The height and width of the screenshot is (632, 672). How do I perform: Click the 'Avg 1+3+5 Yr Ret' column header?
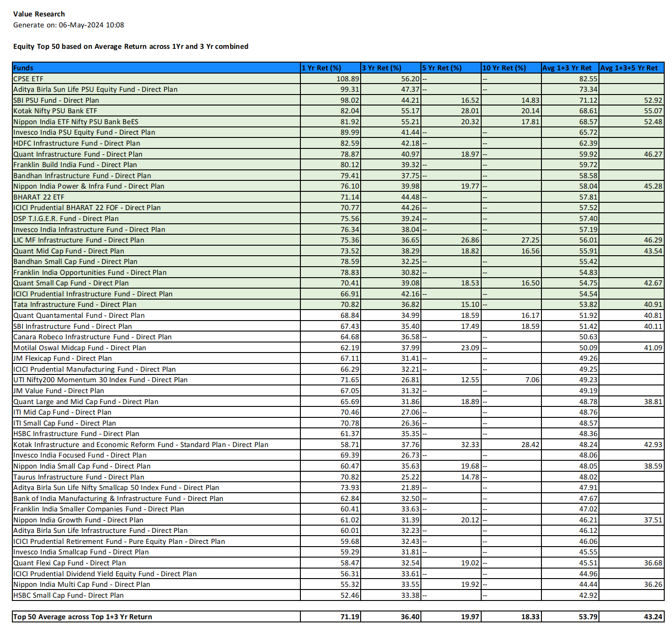tap(632, 68)
